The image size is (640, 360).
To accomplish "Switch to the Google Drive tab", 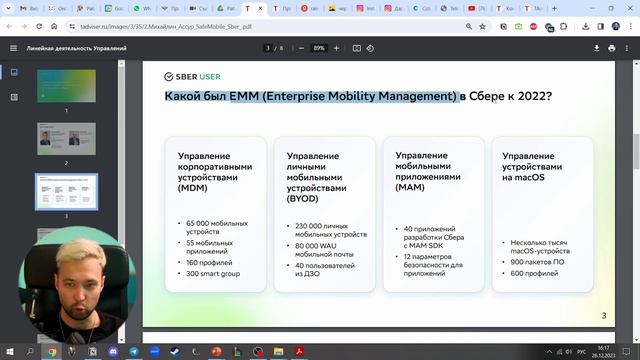I will pos(226,8).
